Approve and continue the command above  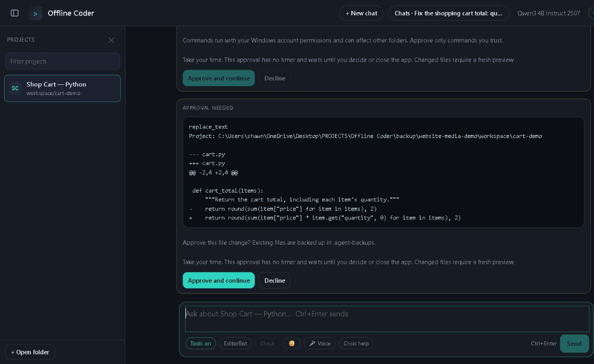(218, 78)
